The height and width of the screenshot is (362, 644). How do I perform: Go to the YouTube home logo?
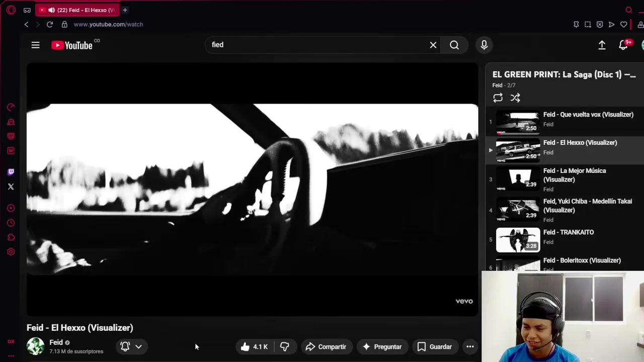pyautogui.click(x=72, y=45)
